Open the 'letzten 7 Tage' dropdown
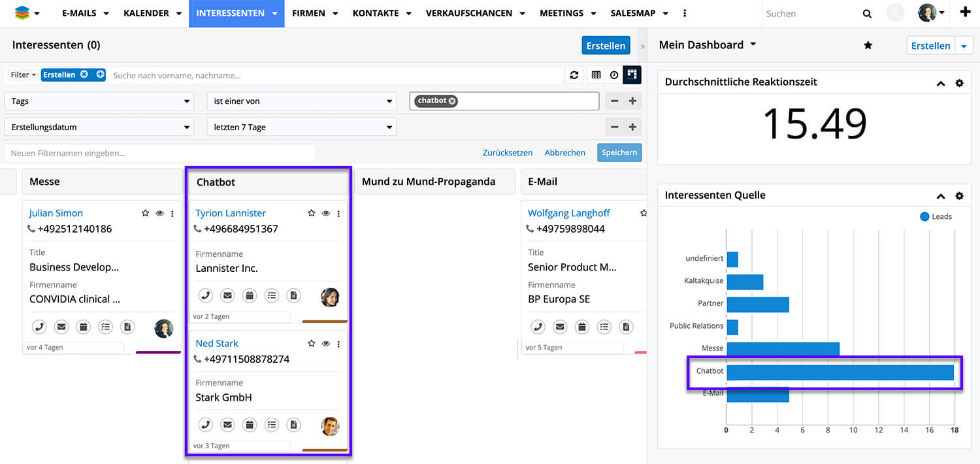Image resolution: width=980 pixels, height=464 pixels. pos(301,127)
